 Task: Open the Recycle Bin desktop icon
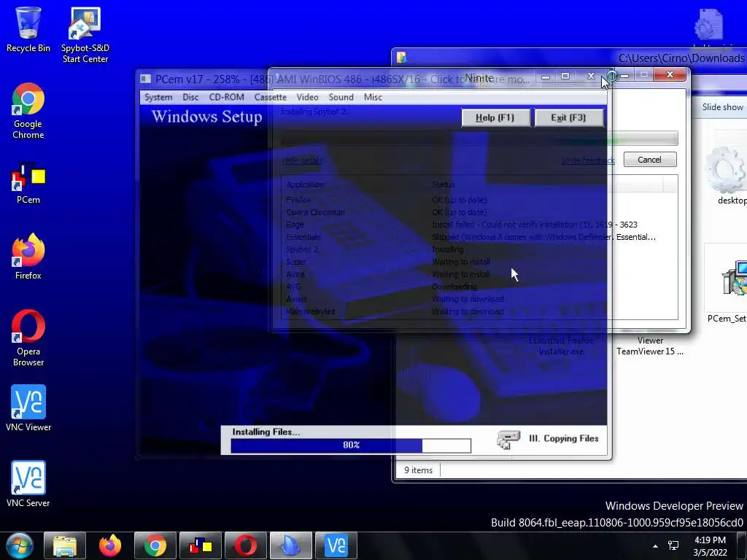tap(28, 29)
